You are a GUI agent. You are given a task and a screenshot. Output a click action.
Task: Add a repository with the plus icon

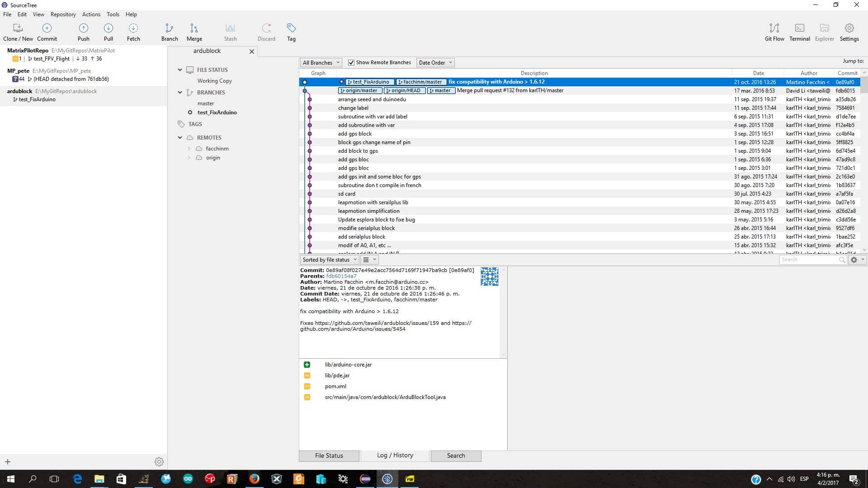pyautogui.click(x=8, y=462)
